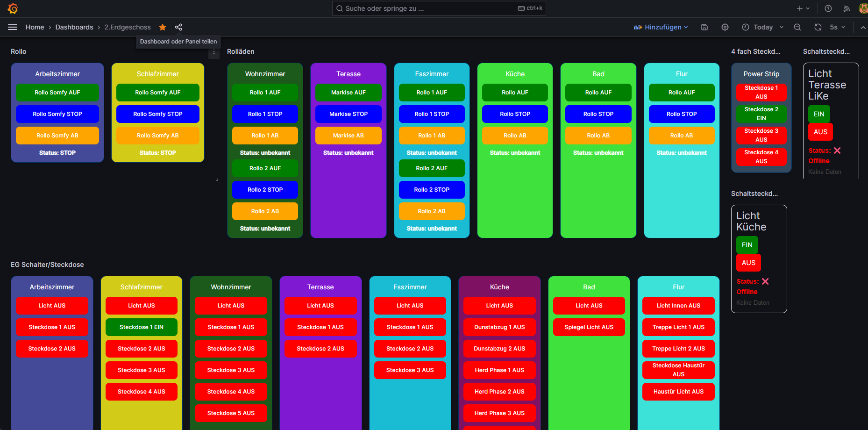The height and width of the screenshot is (430, 868).
Task: Open the hamburger navigation menu
Action: pyautogui.click(x=13, y=27)
